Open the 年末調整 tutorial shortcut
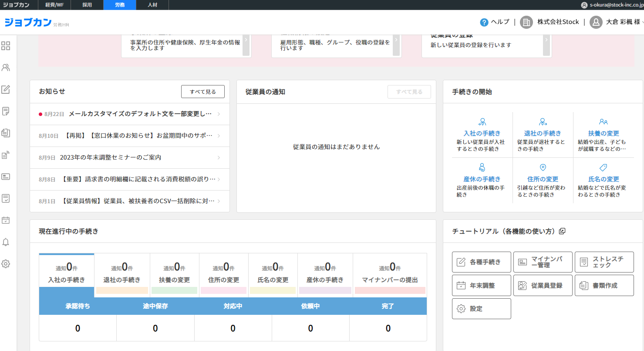The width and height of the screenshot is (644, 351). tap(481, 285)
